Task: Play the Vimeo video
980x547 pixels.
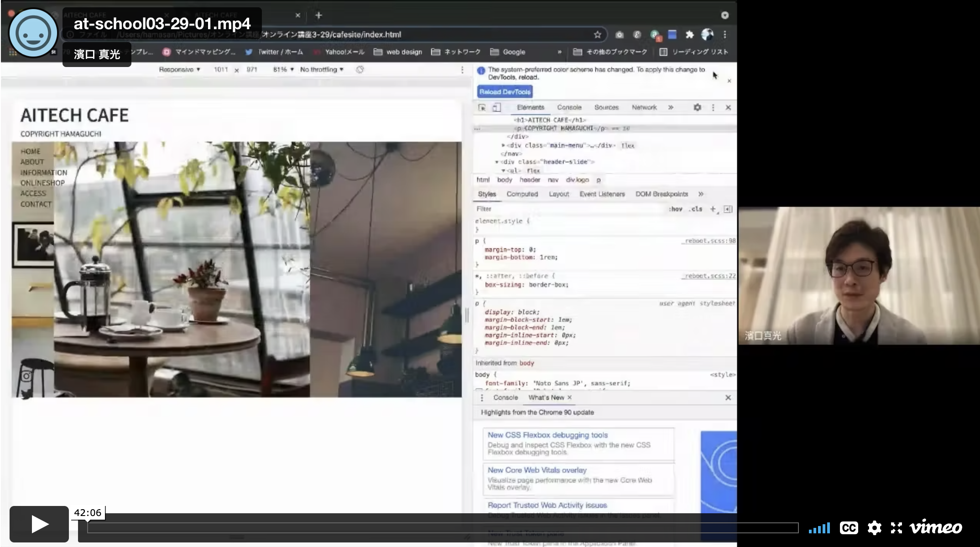Action: click(39, 524)
